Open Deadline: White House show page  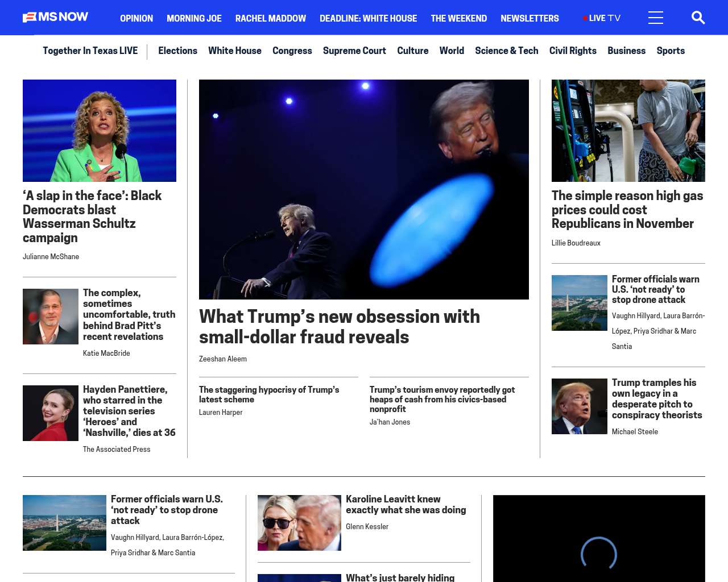coord(368,18)
